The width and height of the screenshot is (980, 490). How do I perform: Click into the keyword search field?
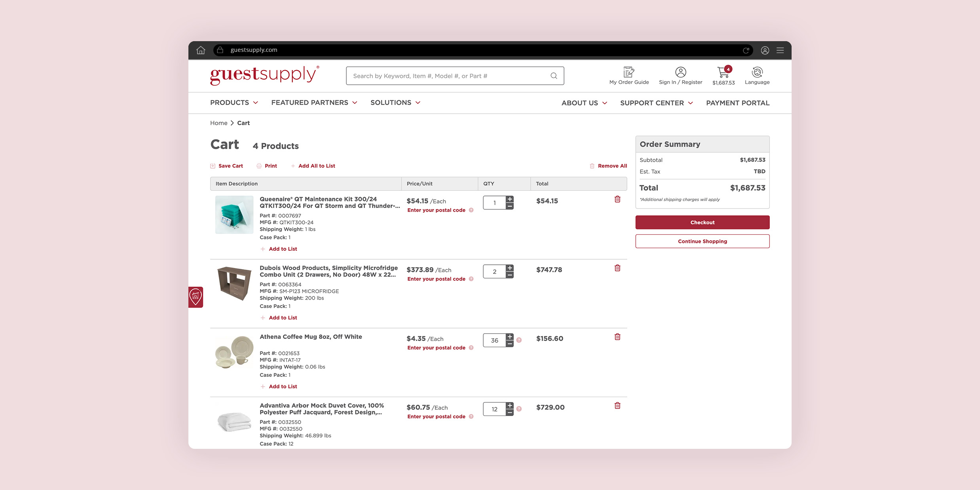point(447,76)
